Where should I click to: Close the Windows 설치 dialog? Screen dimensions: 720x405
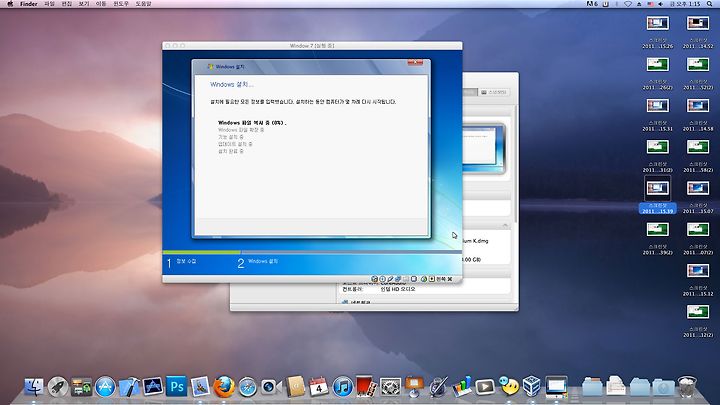(416, 62)
